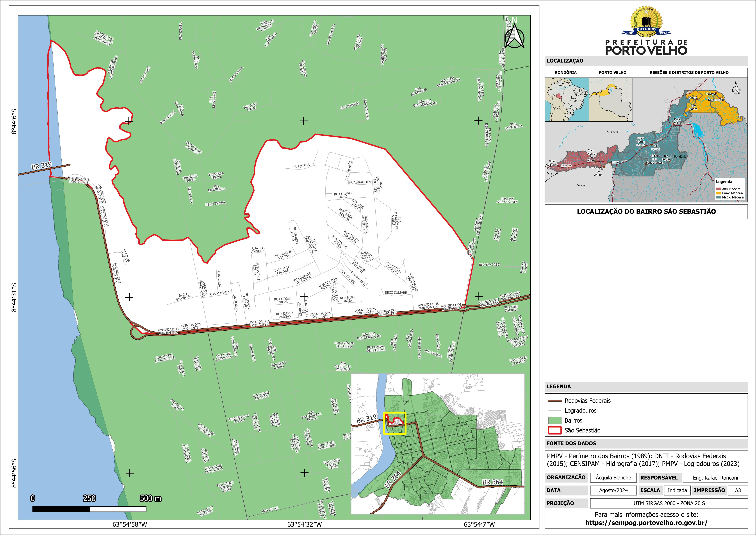Click the Rua das Associações street label
Screen dimensions: 756x535
507,200
